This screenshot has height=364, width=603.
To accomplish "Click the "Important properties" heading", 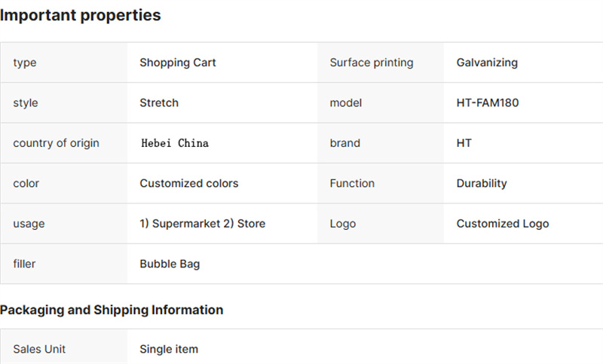I will click(81, 15).
